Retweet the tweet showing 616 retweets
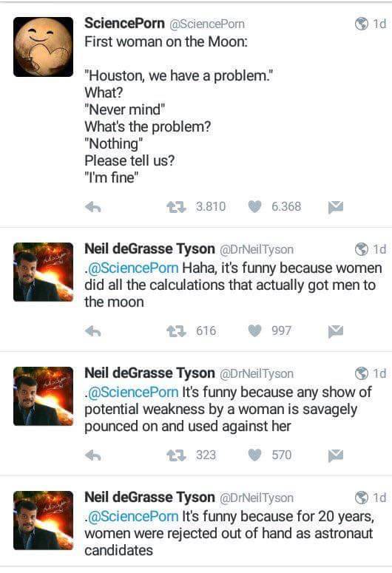The width and height of the screenshot is (392, 573). click(x=177, y=331)
